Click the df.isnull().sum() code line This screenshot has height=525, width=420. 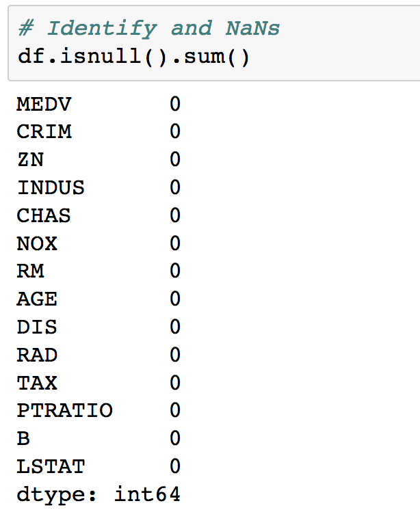pyautogui.click(x=133, y=56)
